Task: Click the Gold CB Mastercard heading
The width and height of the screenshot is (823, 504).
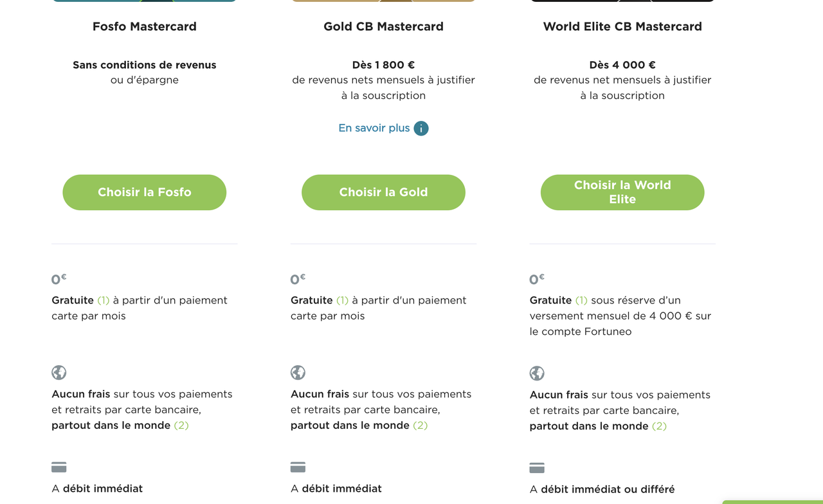Action: (x=383, y=26)
